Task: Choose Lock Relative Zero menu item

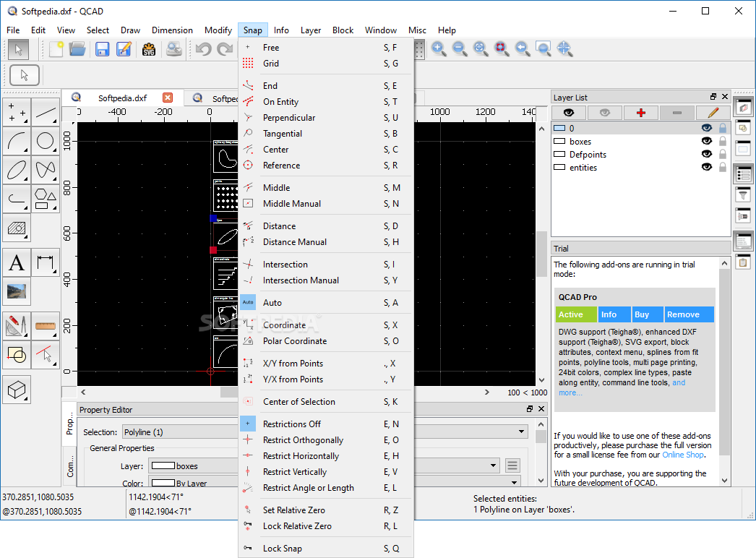Action: (x=326, y=526)
